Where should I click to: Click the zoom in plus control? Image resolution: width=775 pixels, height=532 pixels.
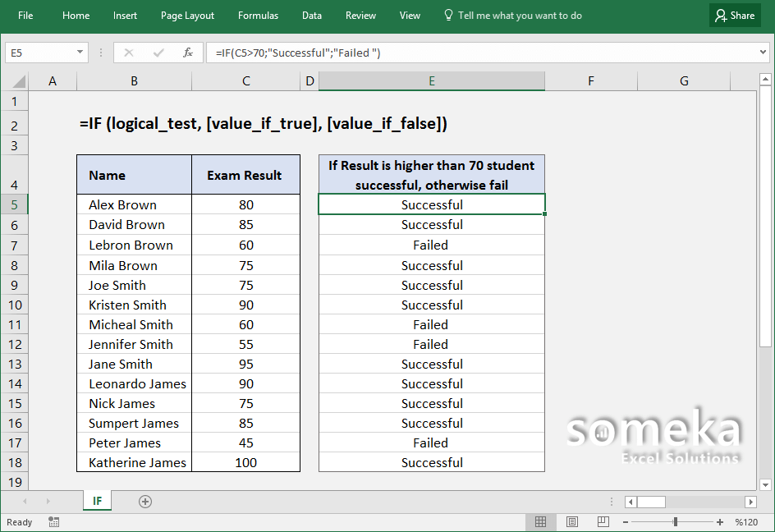tap(720, 522)
